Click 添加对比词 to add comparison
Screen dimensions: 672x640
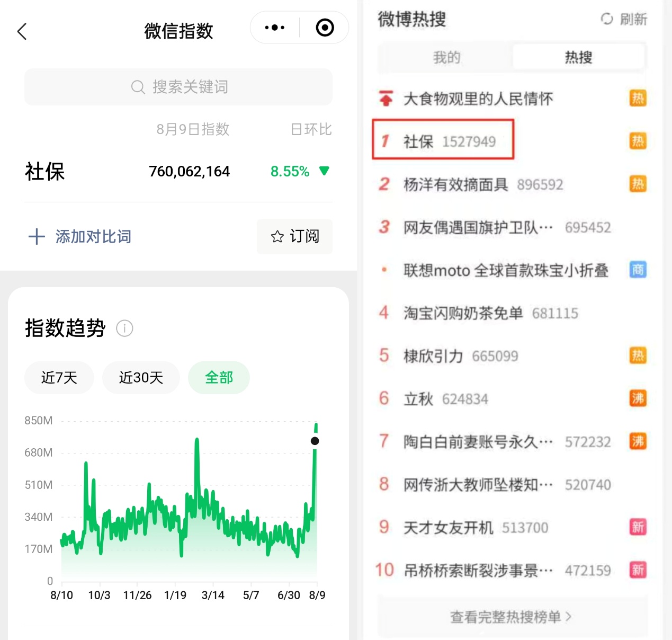[x=80, y=236]
